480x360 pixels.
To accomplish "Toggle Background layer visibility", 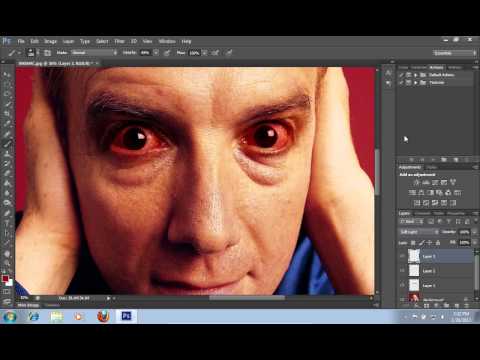I will coord(402,298).
